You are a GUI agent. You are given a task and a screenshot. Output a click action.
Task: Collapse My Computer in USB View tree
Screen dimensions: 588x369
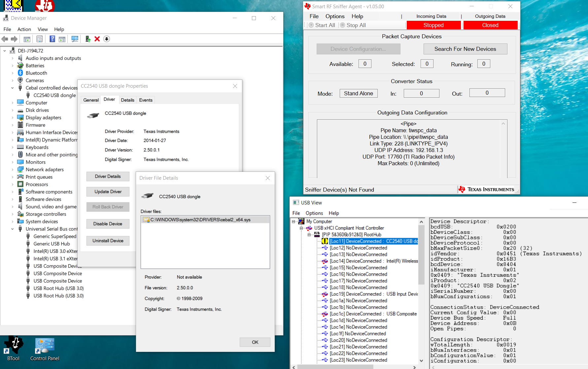pyautogui.click(x=294, y=222)
